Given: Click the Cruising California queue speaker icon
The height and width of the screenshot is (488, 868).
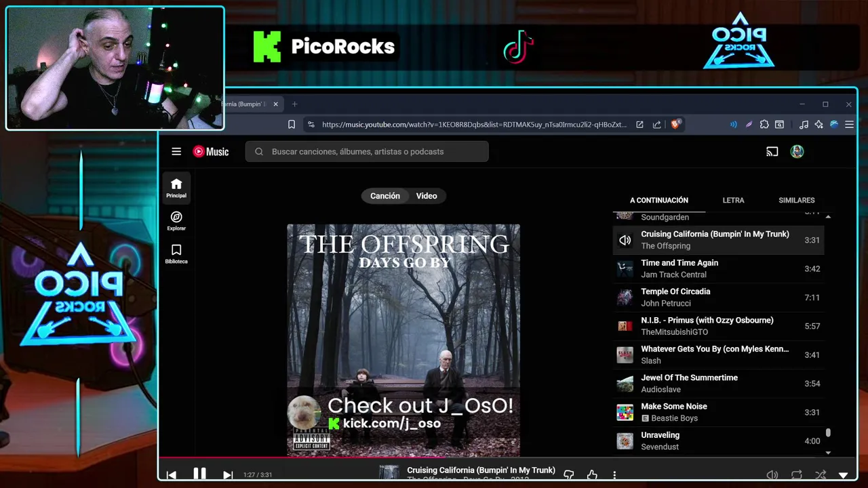Looking at the screenshot, I should pos(625,240).
